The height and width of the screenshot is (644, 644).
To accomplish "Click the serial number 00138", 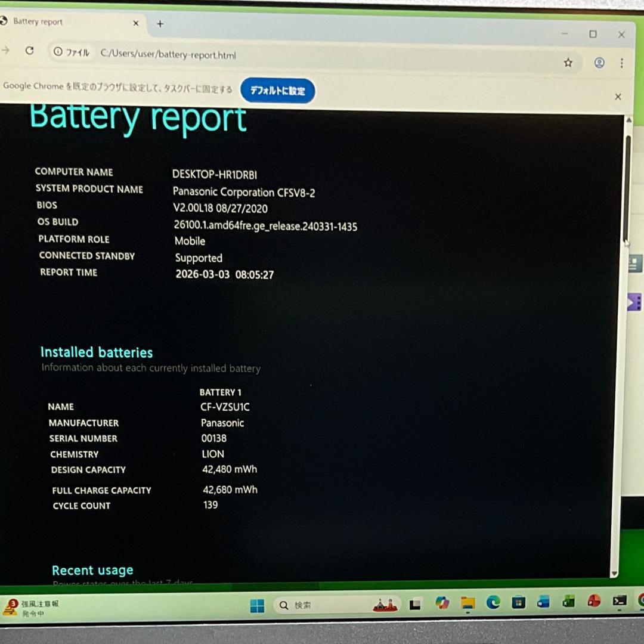I will [x=214, y=438].
